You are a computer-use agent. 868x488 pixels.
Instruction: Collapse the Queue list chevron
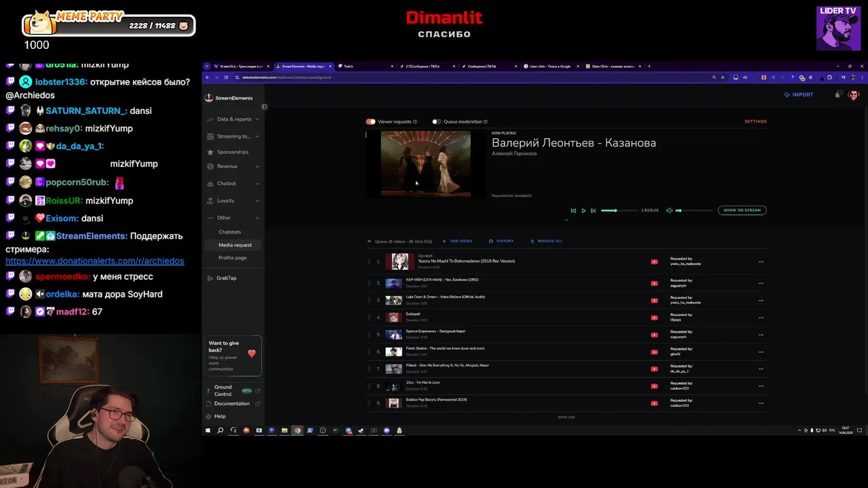click(369, 241)
